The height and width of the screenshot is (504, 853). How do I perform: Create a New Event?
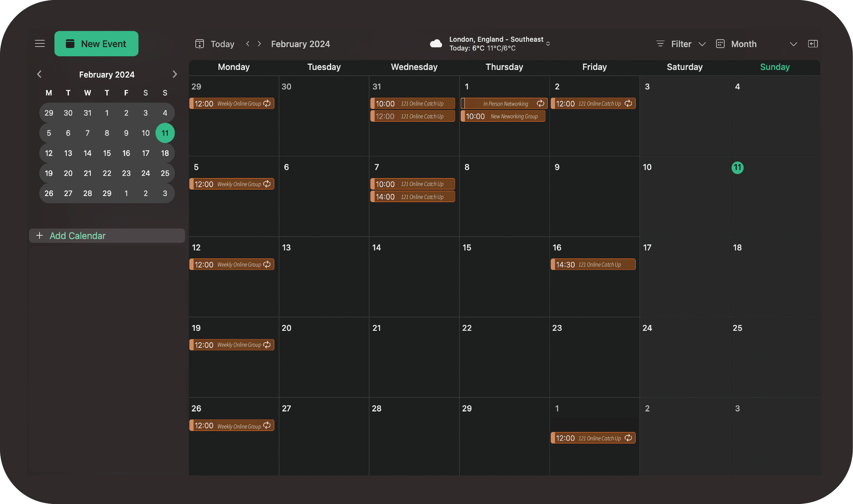tap(96, 44)
